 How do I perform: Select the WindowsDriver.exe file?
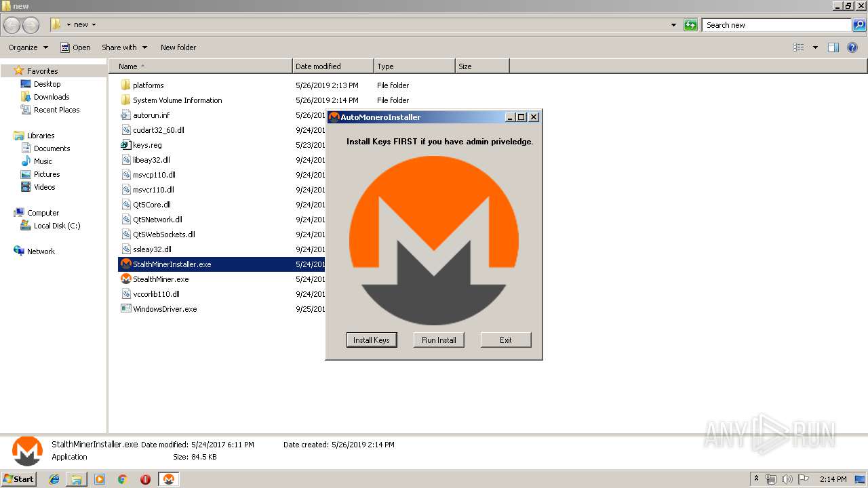click(165, 309)
